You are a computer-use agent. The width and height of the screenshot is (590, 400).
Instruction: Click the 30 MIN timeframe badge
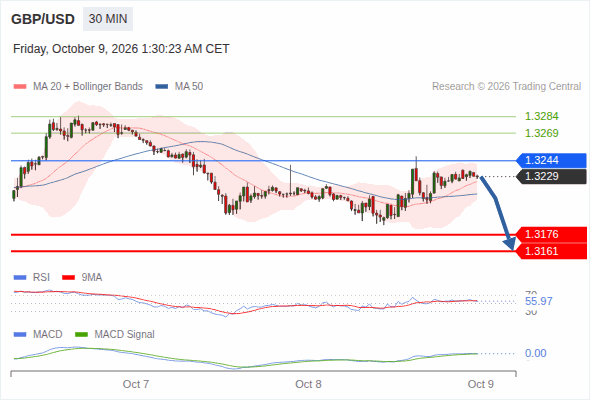[108, 19]
